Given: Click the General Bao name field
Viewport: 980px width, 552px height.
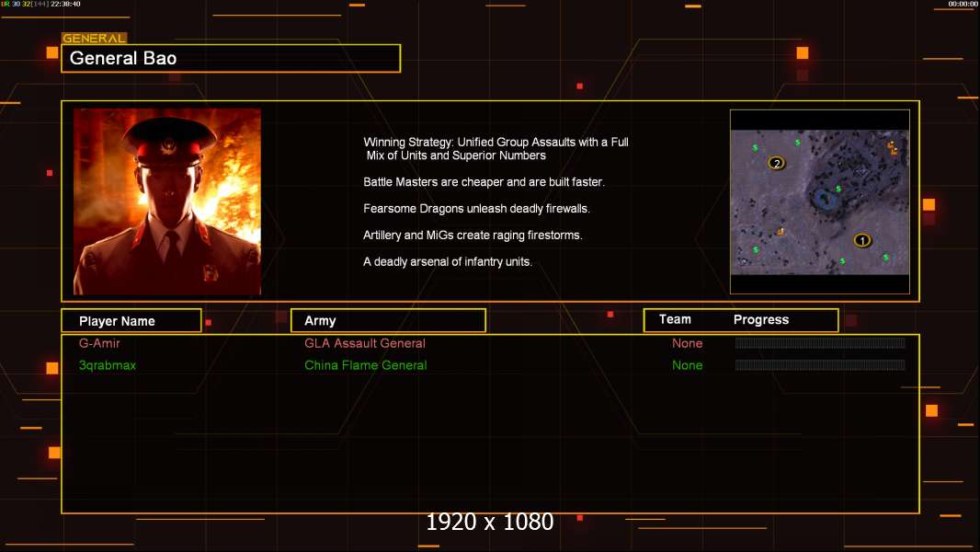Looking at the screenshot, I should [231, 58].
